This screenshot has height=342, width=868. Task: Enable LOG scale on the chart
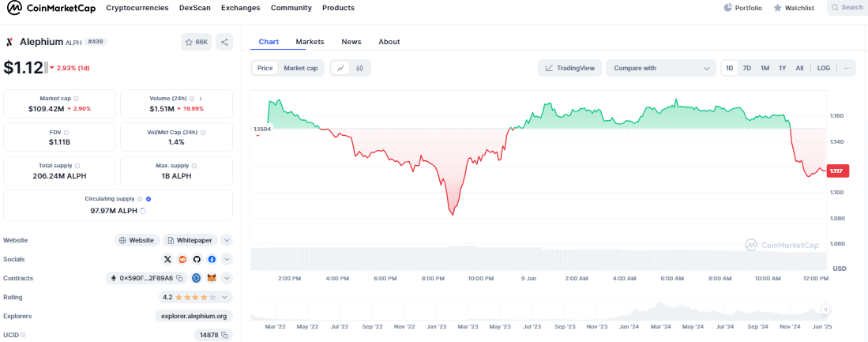824,68
